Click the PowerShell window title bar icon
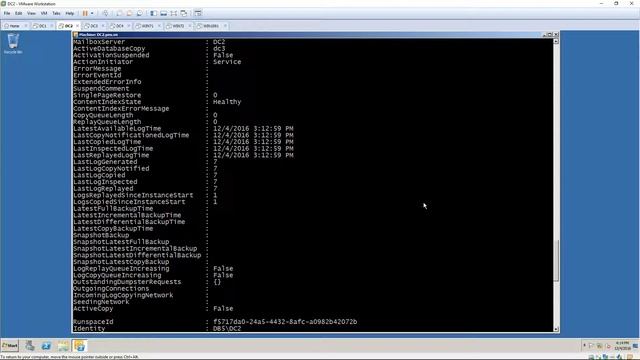The width and height of the screenshot is (640, 360). tap(76, 35)
